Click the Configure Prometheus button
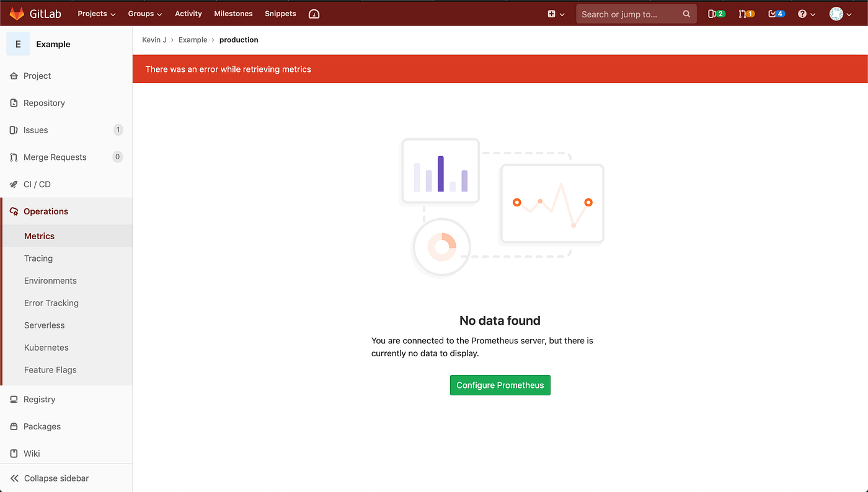 [500, 385]
